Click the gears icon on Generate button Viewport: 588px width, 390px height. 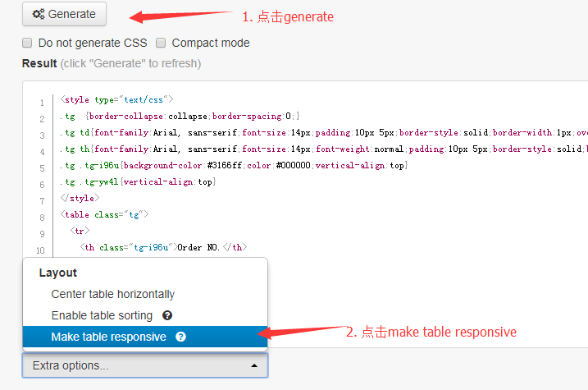tap(39, 14)
